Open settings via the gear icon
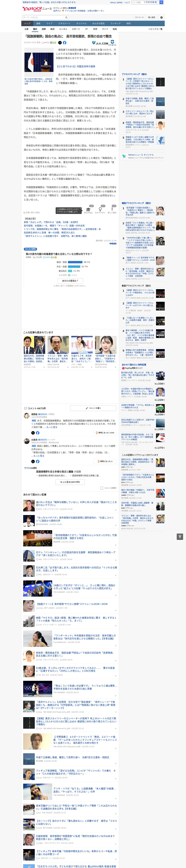 (161, 18)
